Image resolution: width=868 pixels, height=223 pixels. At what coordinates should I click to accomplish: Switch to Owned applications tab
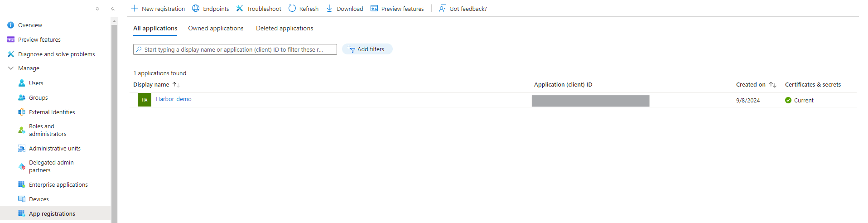tap(216, 28)
